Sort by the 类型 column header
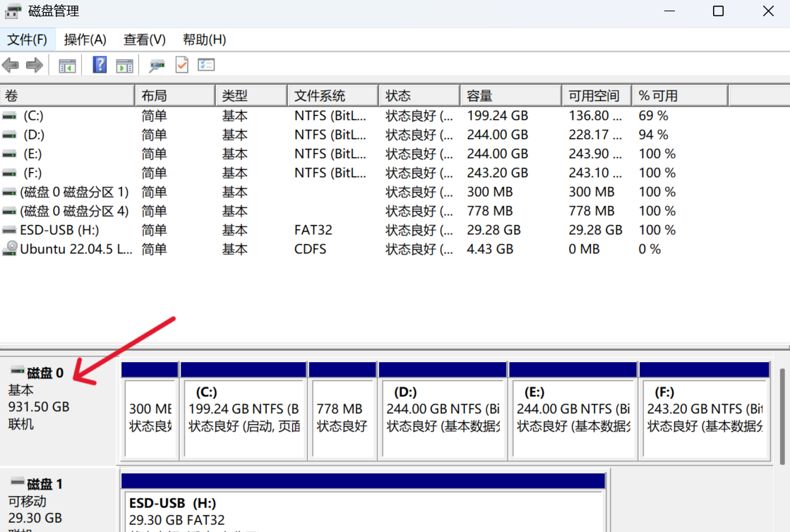 (x=251, y=96)
